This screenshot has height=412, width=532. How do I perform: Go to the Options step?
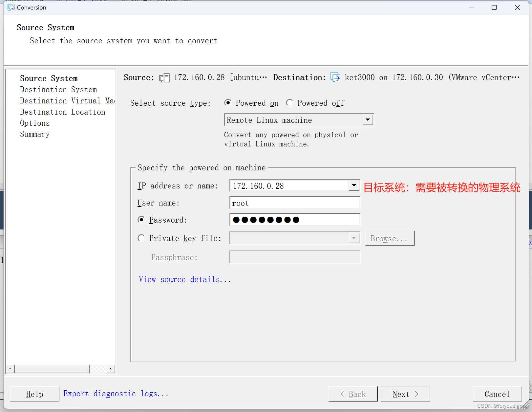pyautogui.click(x=35, y=123)
